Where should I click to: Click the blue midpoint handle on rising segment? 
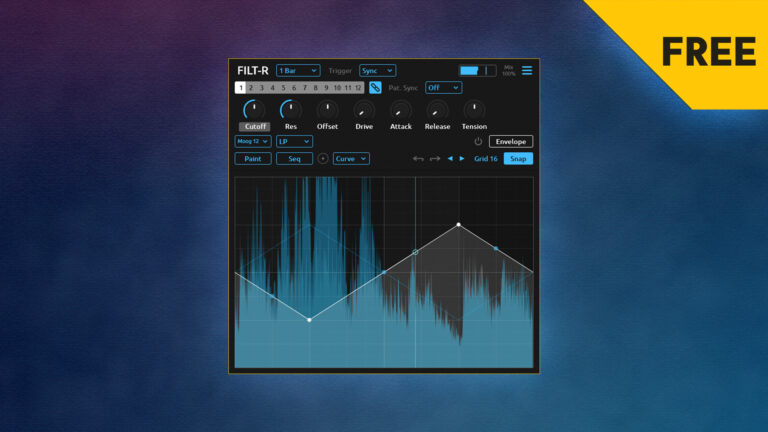pos(384,272)
